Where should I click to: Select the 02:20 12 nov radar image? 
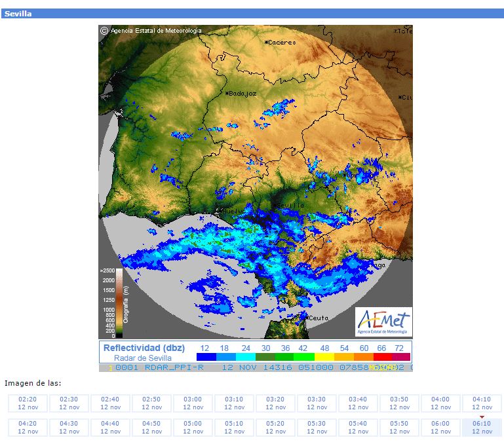click(28, 403)
